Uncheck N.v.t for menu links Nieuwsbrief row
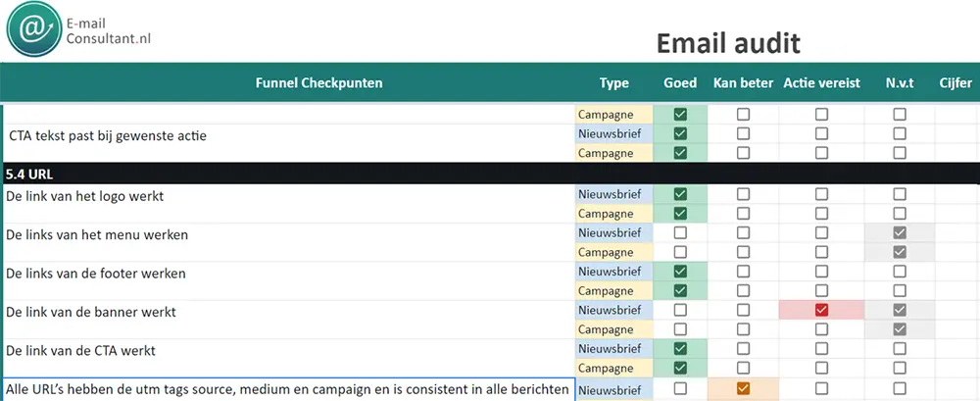This screenshot has height=401, width=980. click(900, 232)
